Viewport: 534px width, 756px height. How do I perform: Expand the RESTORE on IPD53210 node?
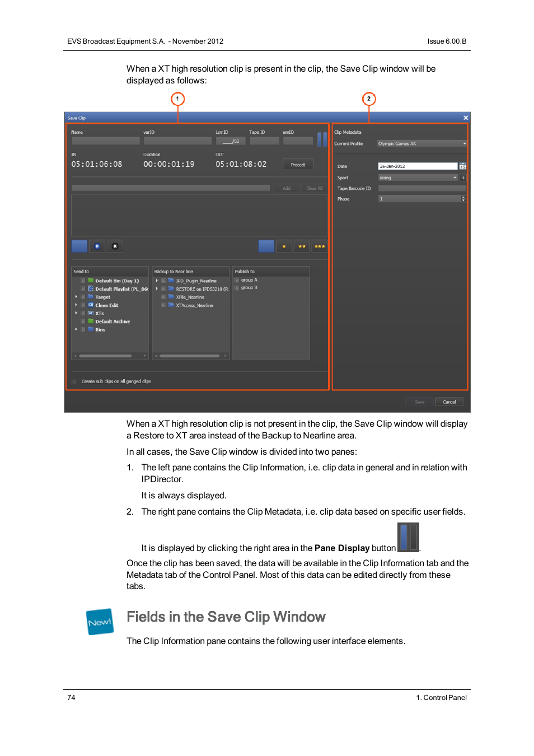click(x=157, y=289)
